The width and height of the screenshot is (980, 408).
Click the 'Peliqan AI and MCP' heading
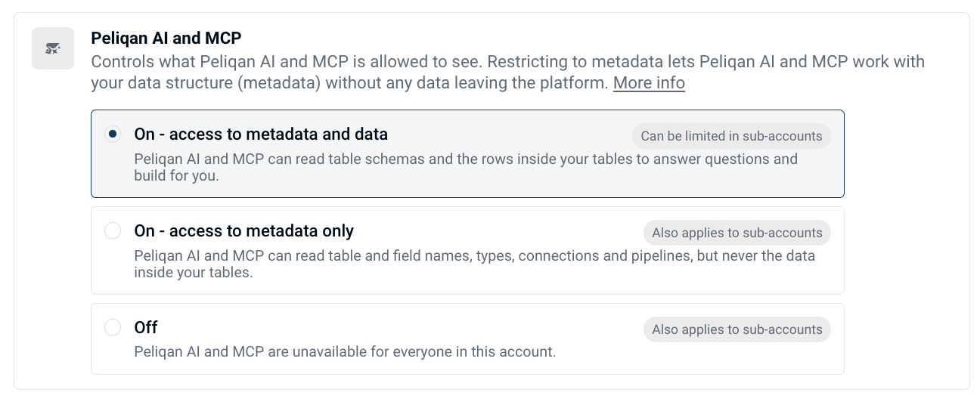(166, 38)
